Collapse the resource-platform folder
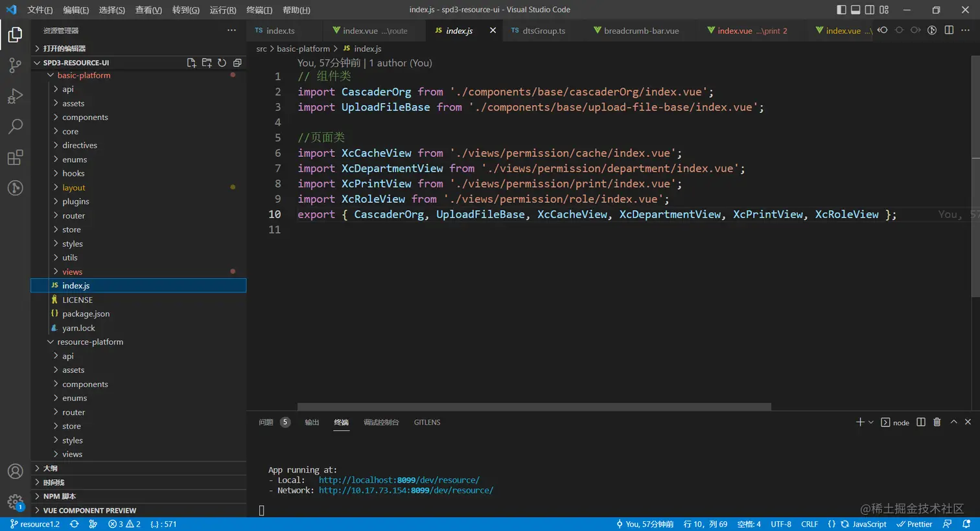980x531 pixels. (x=89, y=342)
